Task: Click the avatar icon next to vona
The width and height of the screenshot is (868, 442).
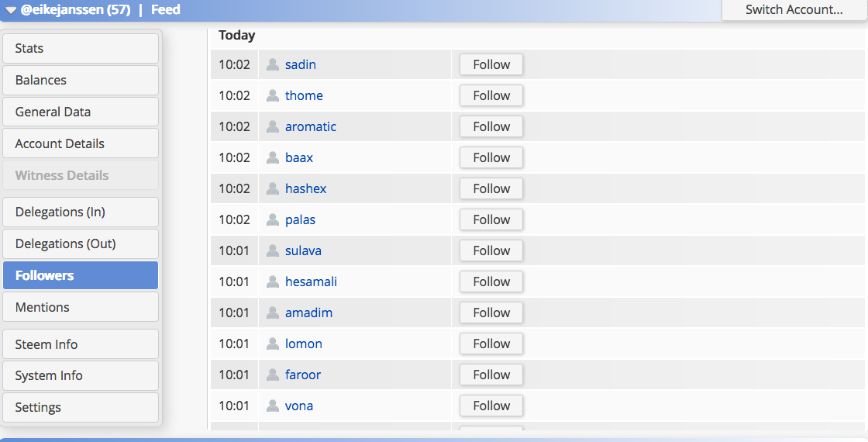Action: (x=273, y=406)
